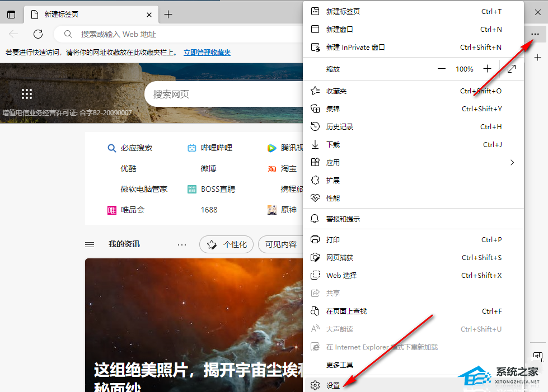Image resolution: width=548 pixels, height=392 pixels.
Task: Decrease zoom with minus button
Action: 442,69
